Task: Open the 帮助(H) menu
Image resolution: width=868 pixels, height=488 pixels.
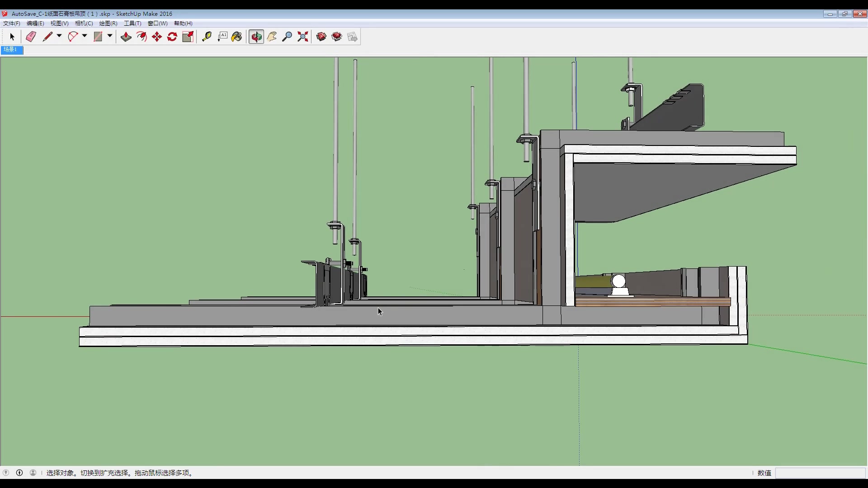Action: pos(183,23)
